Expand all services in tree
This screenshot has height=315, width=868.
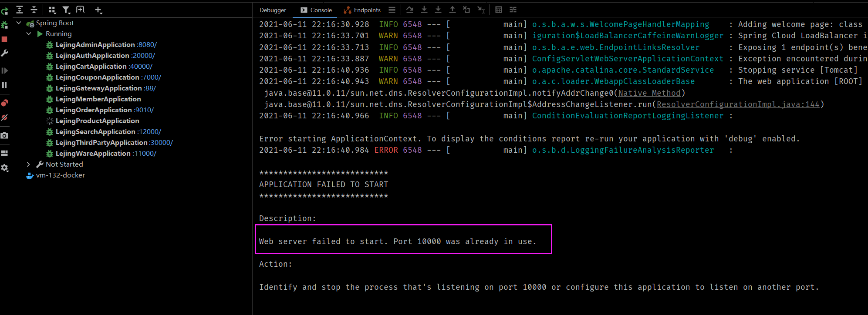coord(20,10)
